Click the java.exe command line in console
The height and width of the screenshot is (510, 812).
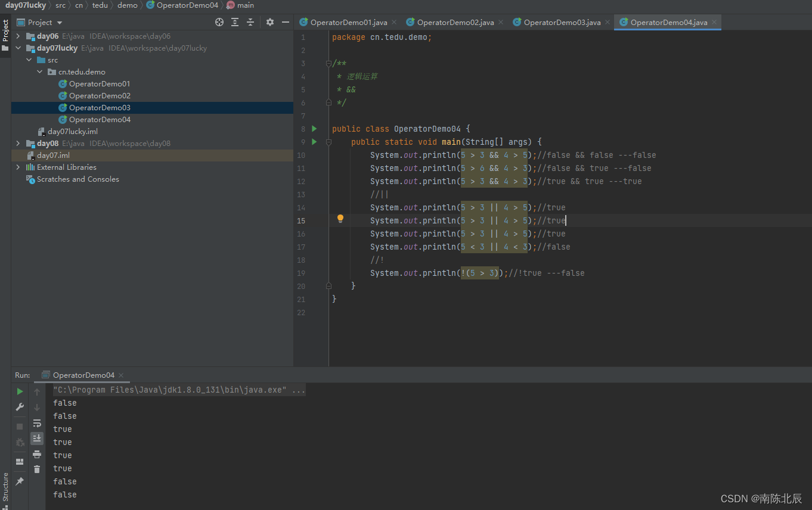pyautogui.click(x=179, y=390)
